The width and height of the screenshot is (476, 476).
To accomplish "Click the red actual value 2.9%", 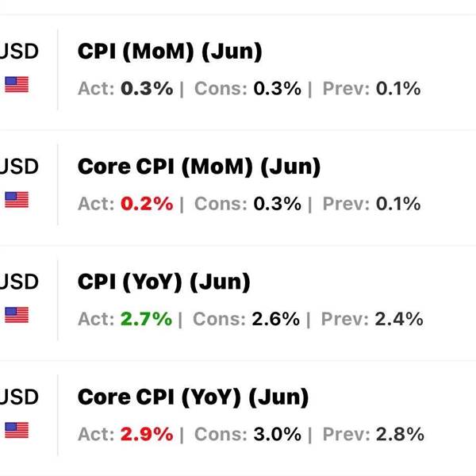I will (x=147, y=434).
